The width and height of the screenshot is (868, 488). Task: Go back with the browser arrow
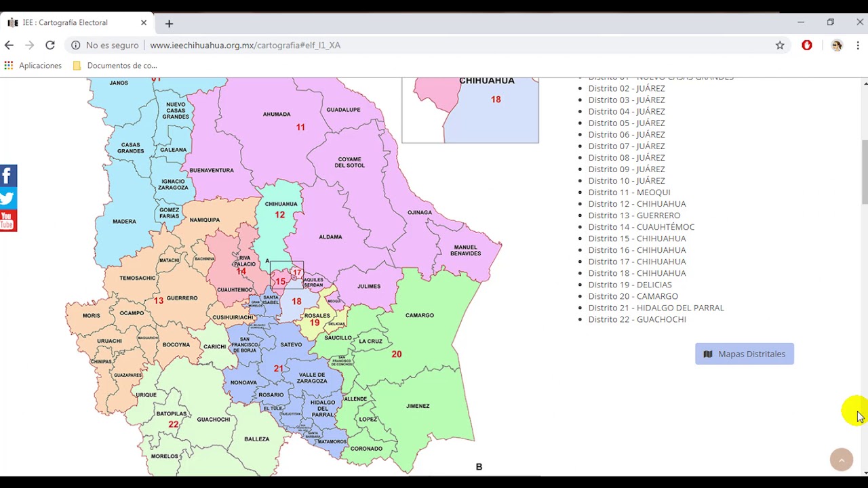pyautogui.click(x=9, y=45)
